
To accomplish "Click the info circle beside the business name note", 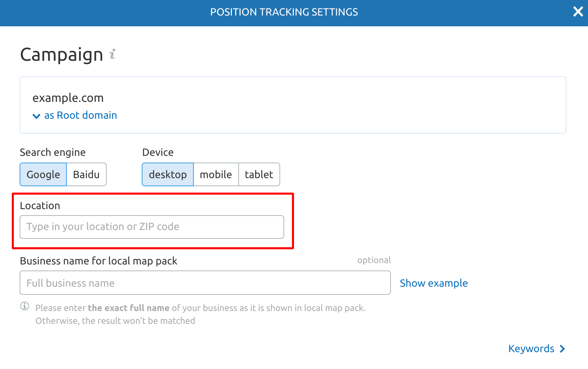I will [25, 306].
